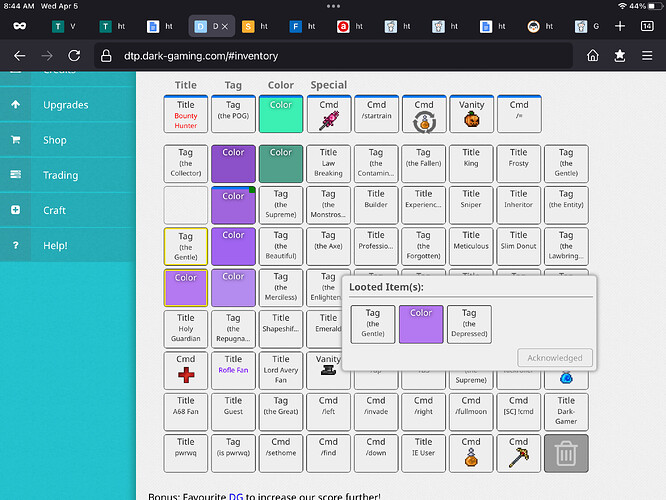Select Cmd /startrain item
666x500 pixels.
[x=376, y=114]
